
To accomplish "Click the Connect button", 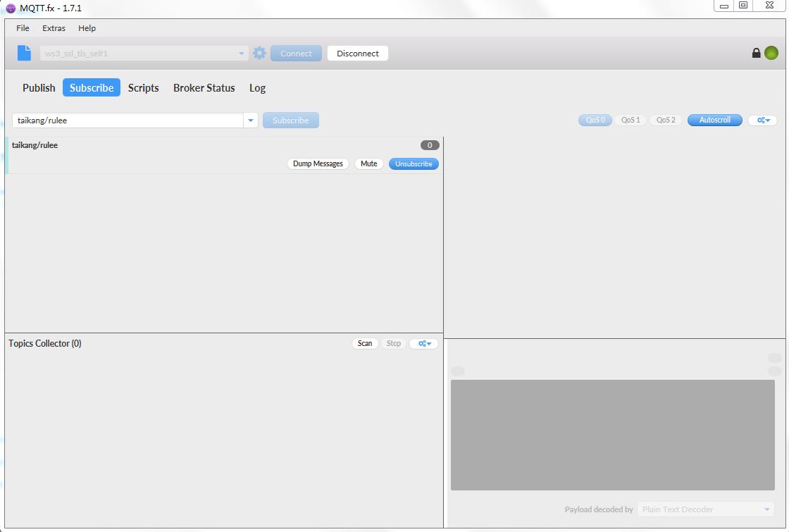I will (296, 54).
